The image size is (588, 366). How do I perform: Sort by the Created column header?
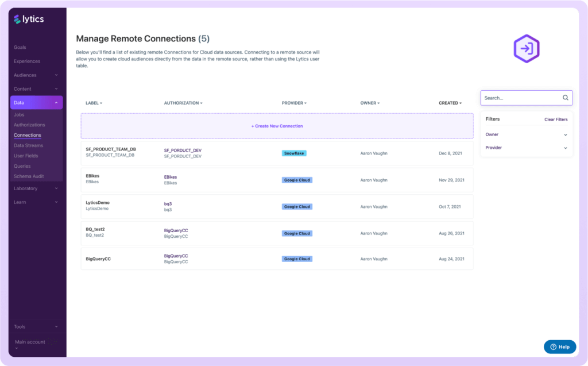450,103
